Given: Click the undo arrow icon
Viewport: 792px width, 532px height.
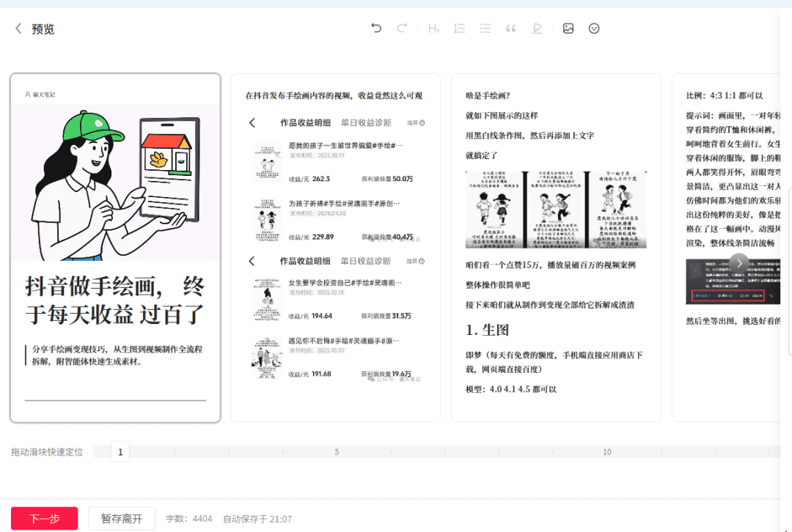Looking at the screenshot, I should click(x=376, y=29).
